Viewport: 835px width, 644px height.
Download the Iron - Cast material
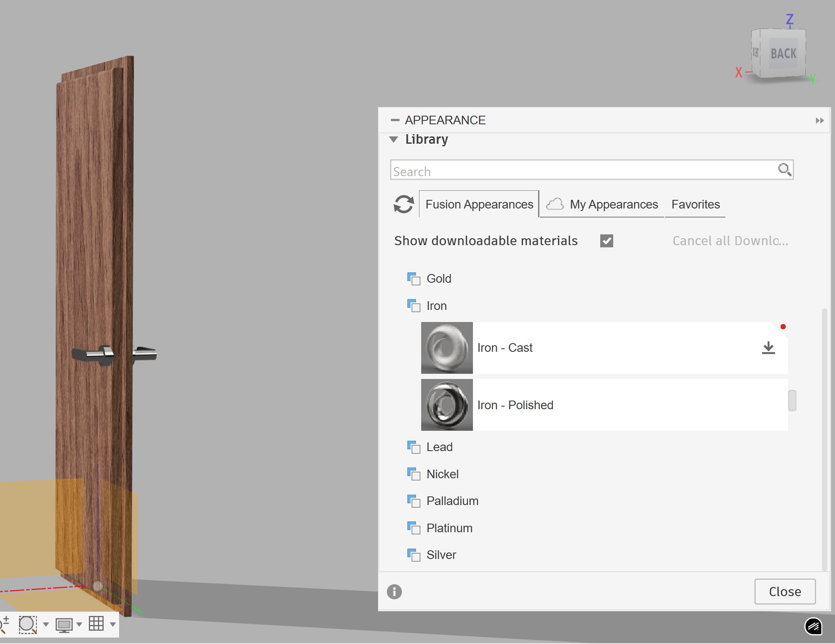tap(768, 347)
